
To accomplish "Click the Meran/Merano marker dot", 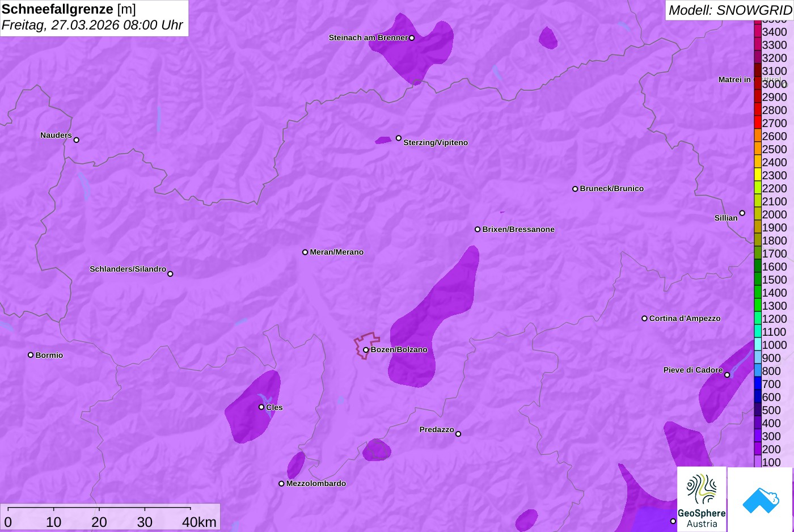I will 305,252.
